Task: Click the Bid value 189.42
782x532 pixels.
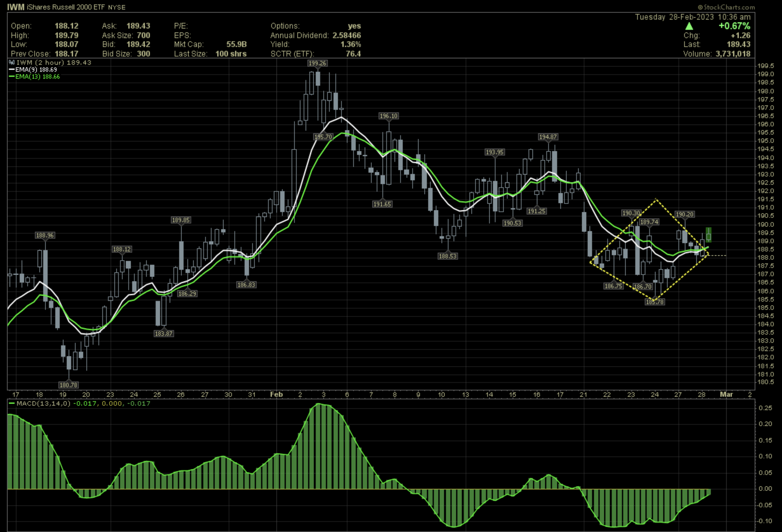Action: click(138, 44)
